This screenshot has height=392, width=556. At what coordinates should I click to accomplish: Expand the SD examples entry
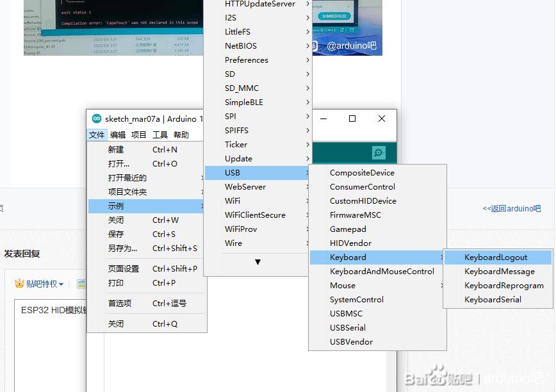pos(258,74)
